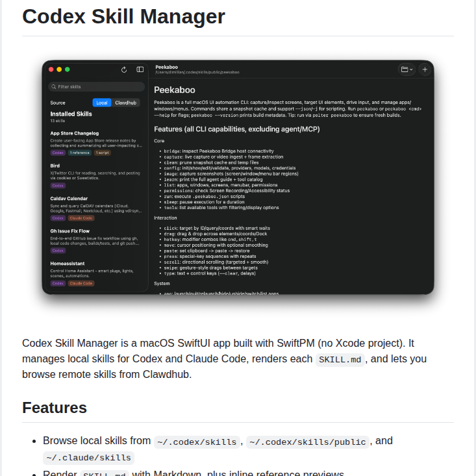Click the Codex Skill Manager page heading

point(123,16)
